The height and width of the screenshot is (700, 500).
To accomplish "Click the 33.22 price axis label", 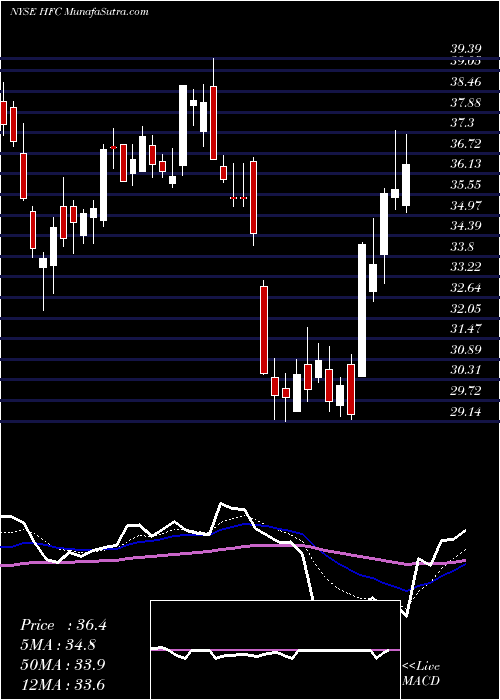I will pos(466,267).
